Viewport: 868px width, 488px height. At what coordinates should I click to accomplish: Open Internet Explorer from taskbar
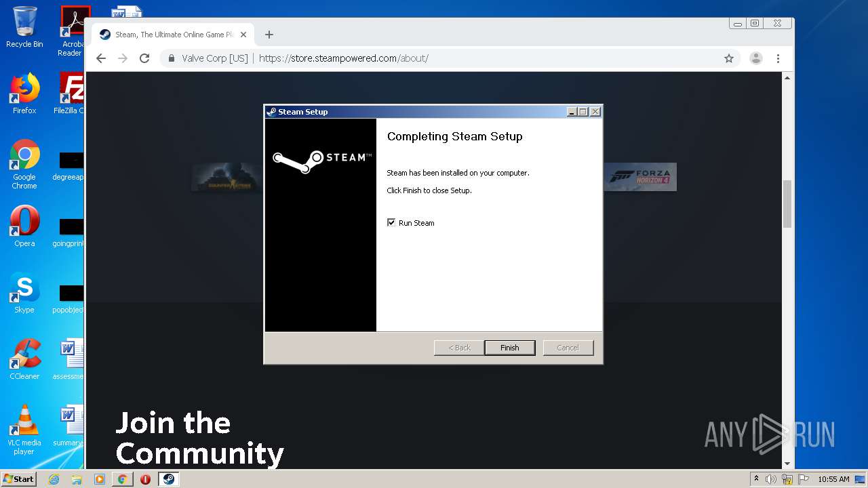pyautogui.click(x=54, y=479)
